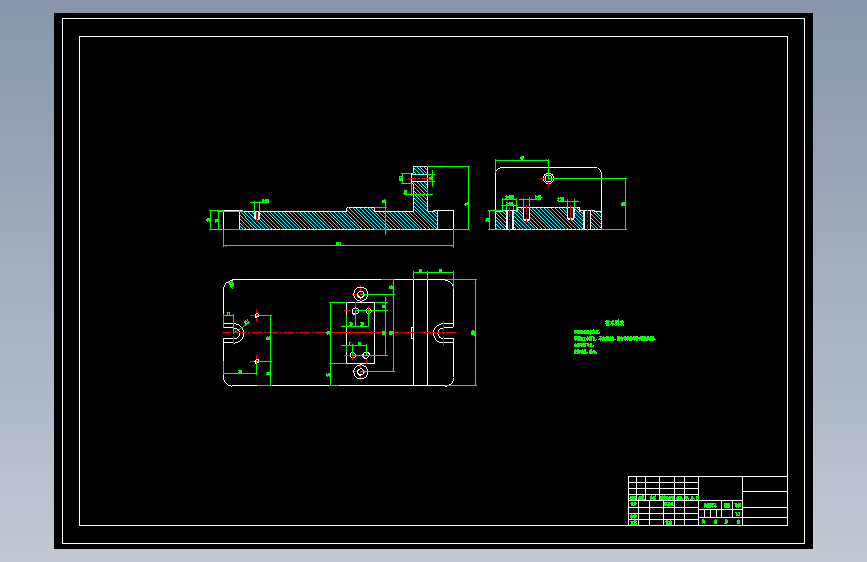Select the right U-shaped slot in plan view
867x562 pixels.
pyautogui.click(x=443, y=332)
